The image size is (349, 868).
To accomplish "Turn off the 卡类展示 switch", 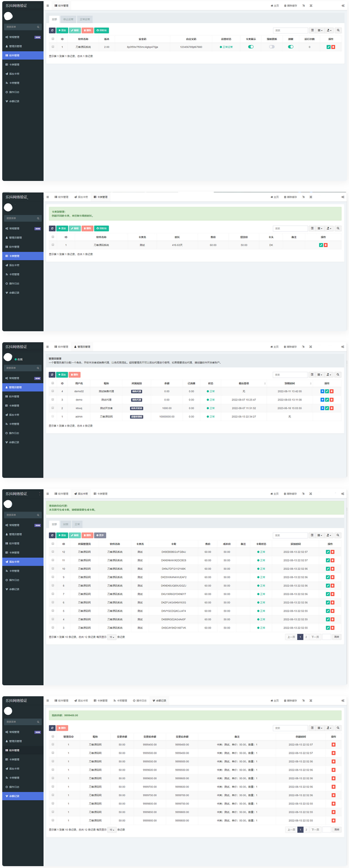I will (251, 47).
